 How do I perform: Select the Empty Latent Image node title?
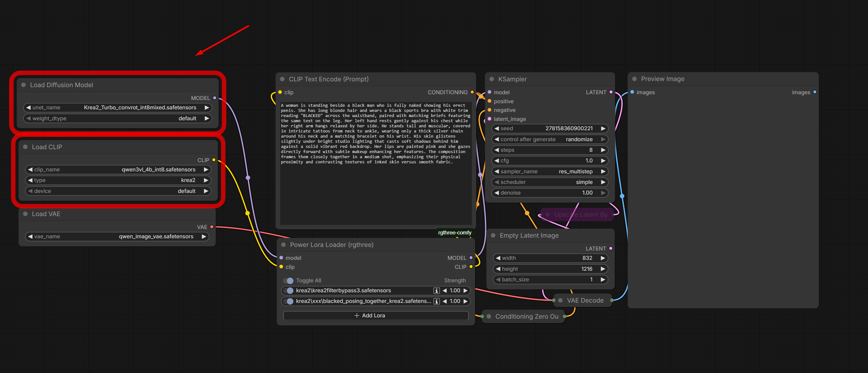529,235
